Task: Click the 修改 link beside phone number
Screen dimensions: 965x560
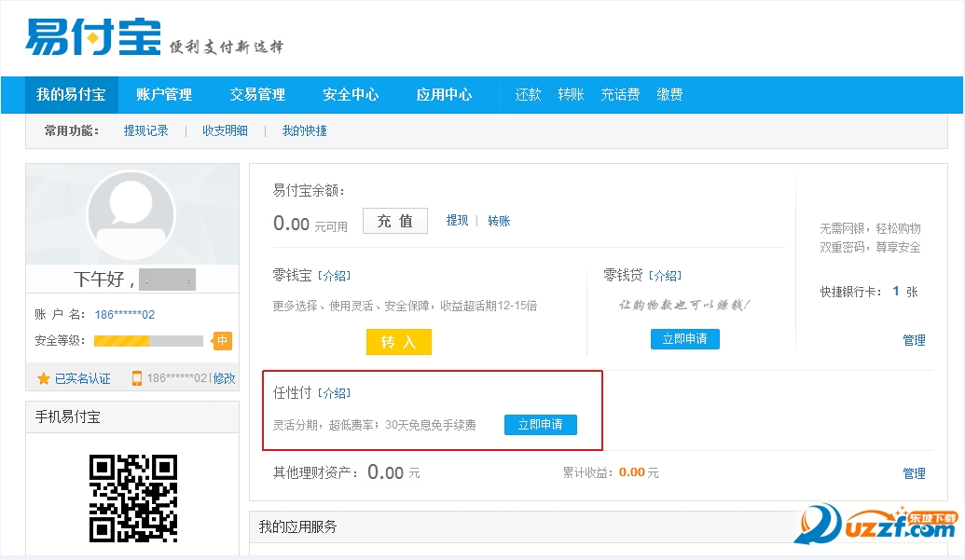Action: tap(225, 378)
